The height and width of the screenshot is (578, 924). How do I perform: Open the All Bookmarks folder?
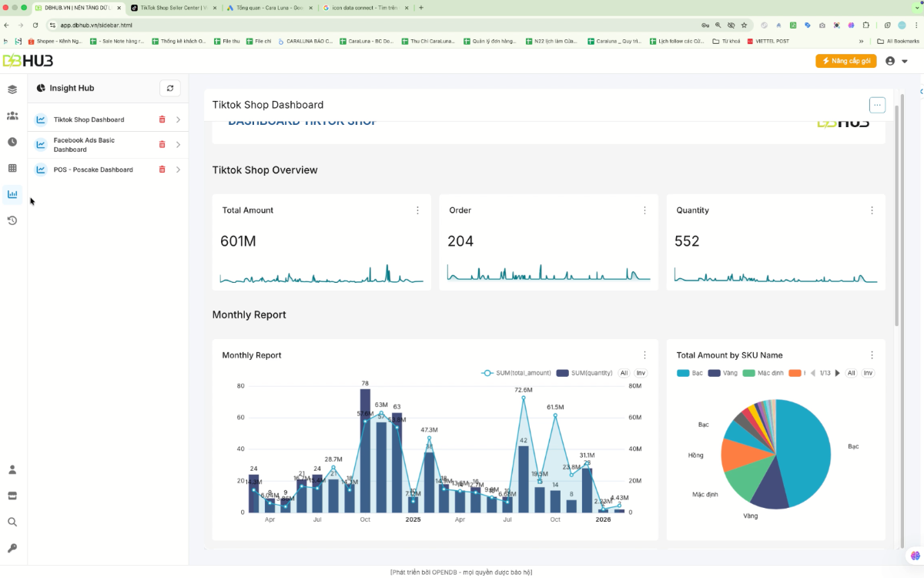899,41
